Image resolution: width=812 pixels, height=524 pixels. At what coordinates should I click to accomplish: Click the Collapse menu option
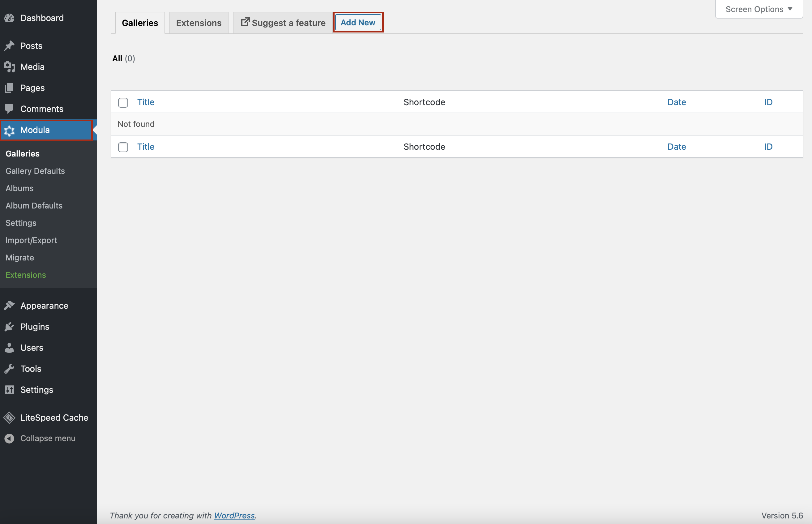(48, 438)
